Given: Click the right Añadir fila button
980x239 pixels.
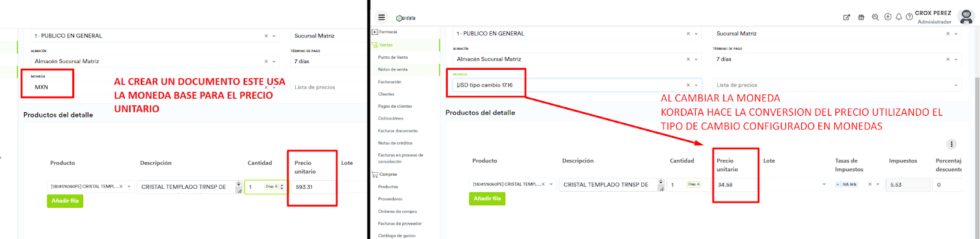Looking at the screenshot, I should [487, 199].
